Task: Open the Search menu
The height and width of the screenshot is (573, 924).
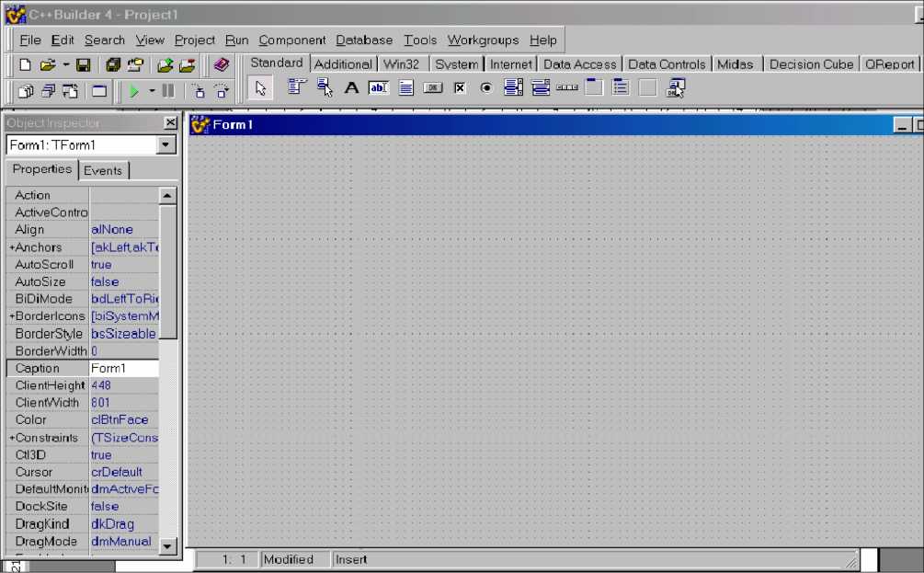Action: (x=105, y=40)
